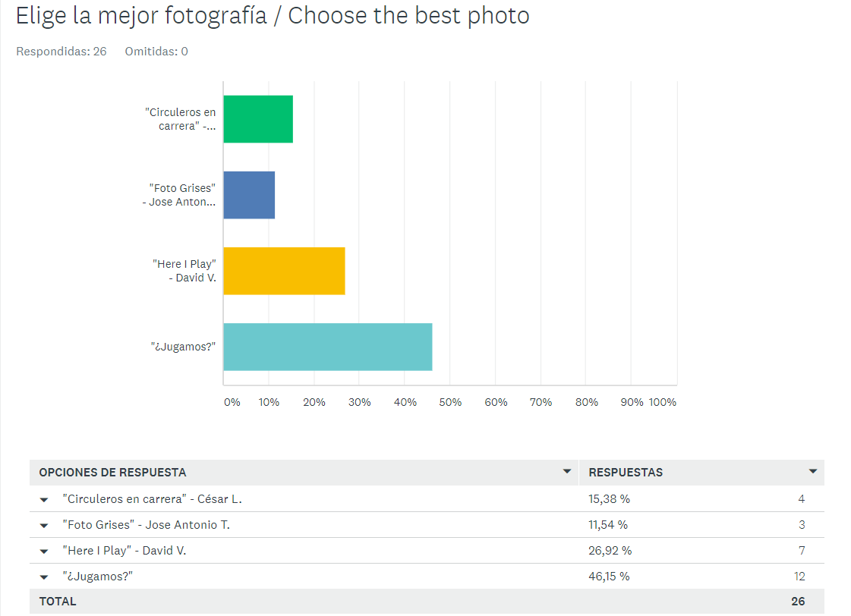The width and height of the screenshot is (851, 616).
Task: Click the Respondidas: 26 label
Action: (x=61, y=52)
